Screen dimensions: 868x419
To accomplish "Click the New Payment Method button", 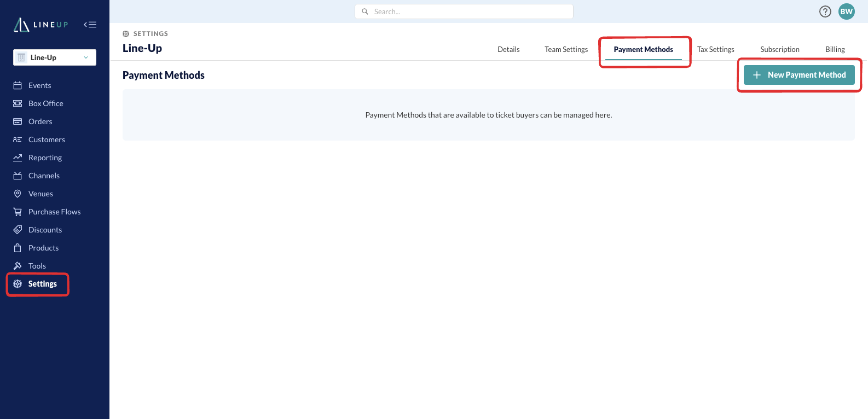I will pos(799,75).
